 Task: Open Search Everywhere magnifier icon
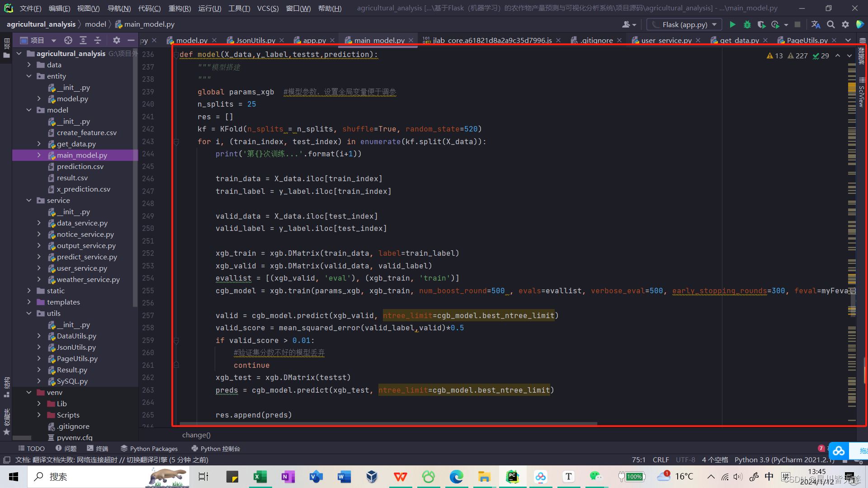(830, 24)
